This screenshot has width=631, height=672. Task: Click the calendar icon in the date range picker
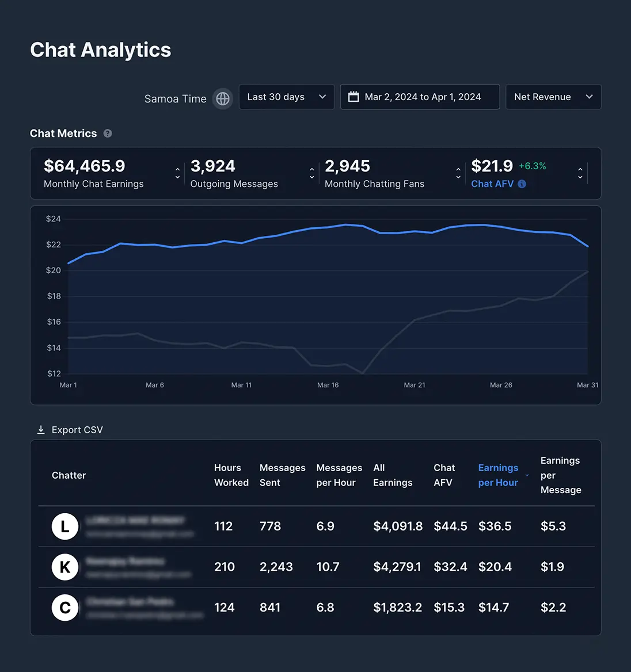coord(353,97)
